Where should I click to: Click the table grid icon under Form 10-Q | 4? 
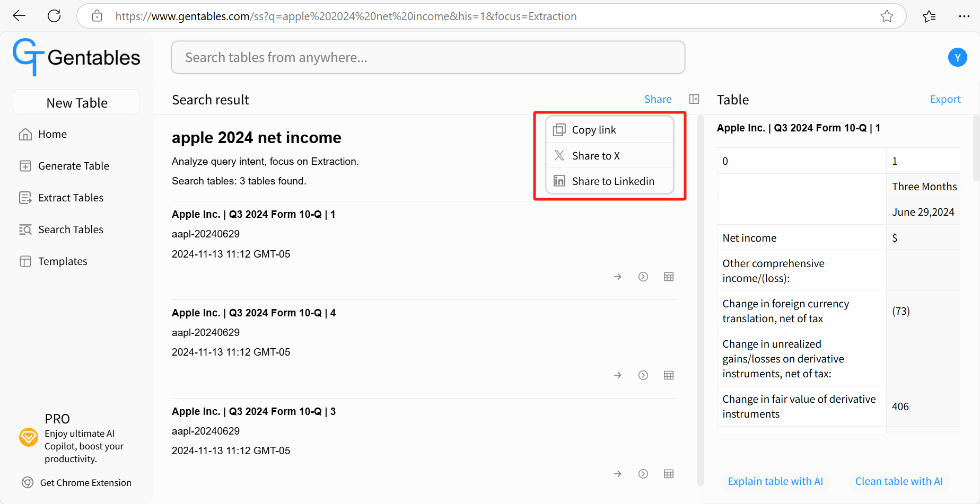point(669,375)
